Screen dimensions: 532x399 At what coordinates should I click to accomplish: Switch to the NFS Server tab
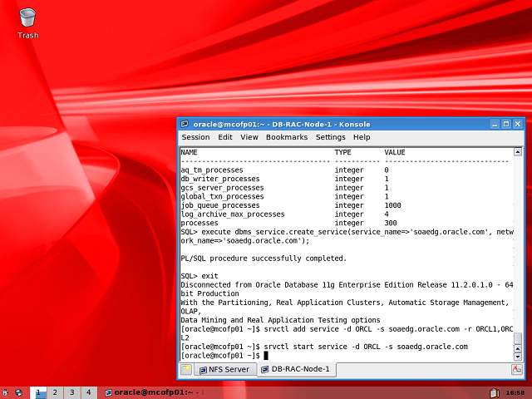tap(224, 369)
